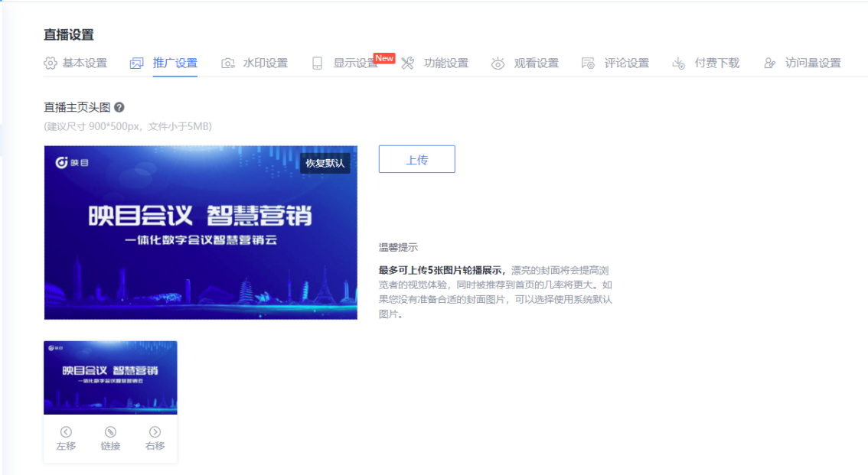This screenshot has width=868, height=475.
Task: Go to the 显示设置 tab
Action: (355, 63)
